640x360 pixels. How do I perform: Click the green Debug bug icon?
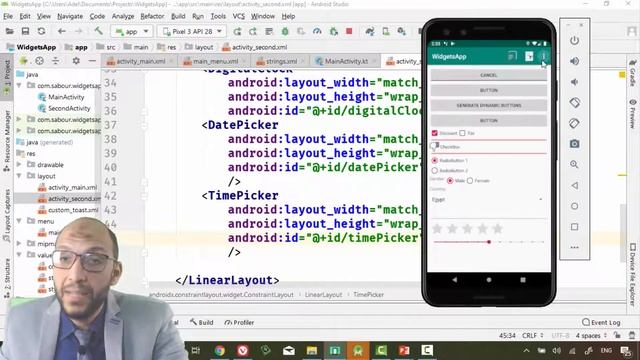coord(285,31)
